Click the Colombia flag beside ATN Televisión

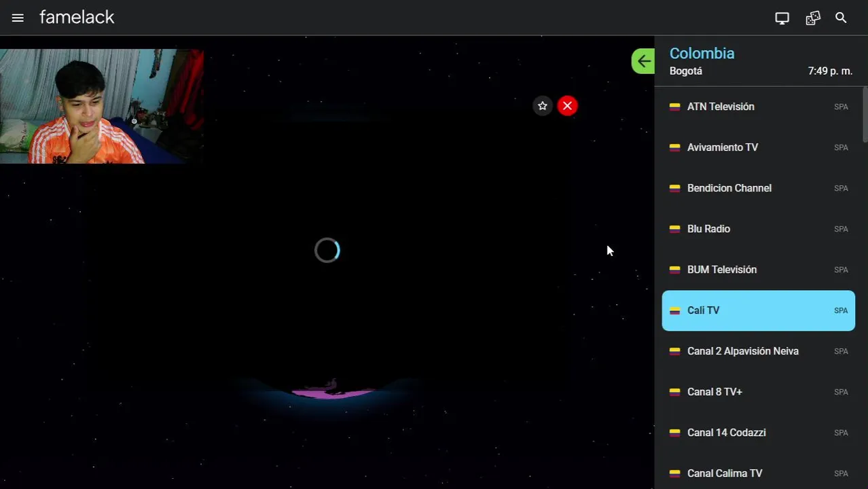pos(674,107)
